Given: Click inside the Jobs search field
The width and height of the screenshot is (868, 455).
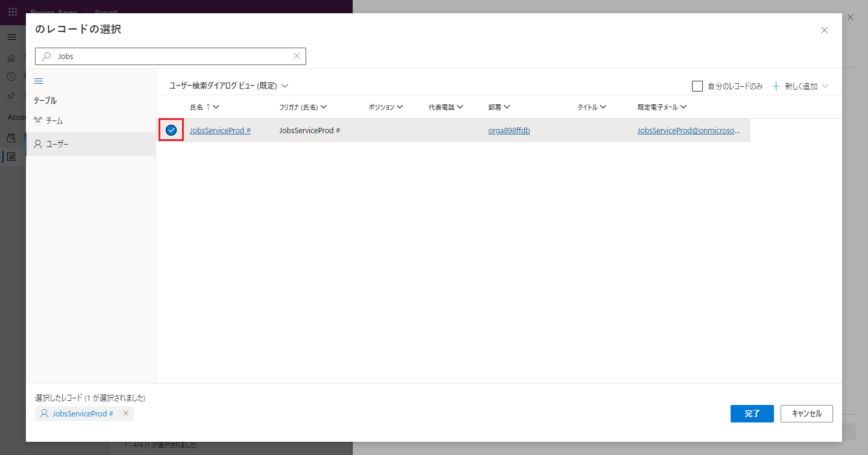Looking at the screenshot, I should click(171, 56).
